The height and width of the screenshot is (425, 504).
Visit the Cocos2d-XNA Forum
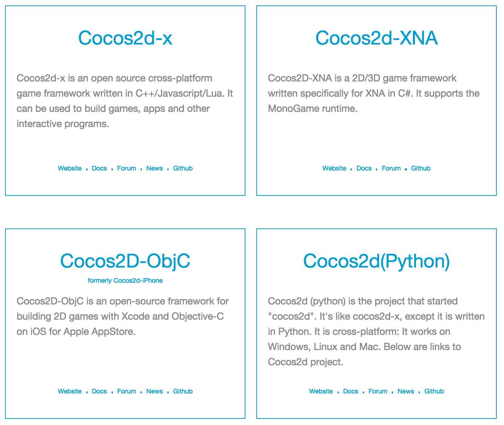tap(391, 168)
